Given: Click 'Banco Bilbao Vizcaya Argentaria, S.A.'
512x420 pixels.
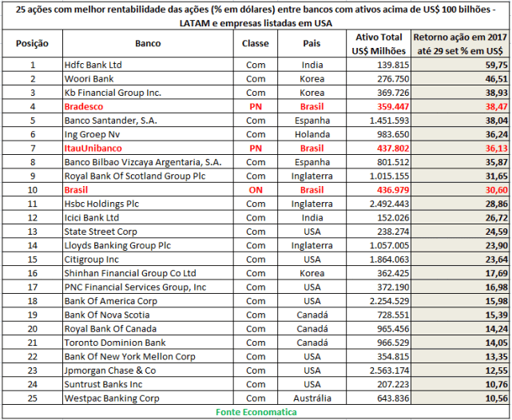Looking at the screenshot, I should tap(148, 162).
